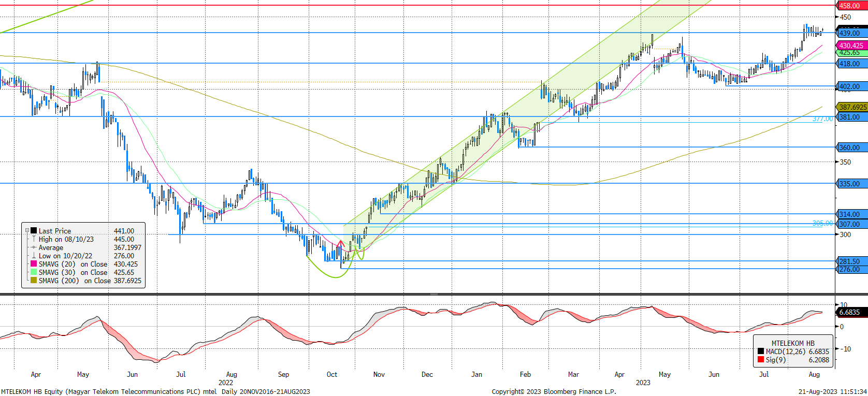Screen dimensions: 868x396
Task: Click the 21-Aug-2023 11:51:34 timestamp
Action: point(833,391)
